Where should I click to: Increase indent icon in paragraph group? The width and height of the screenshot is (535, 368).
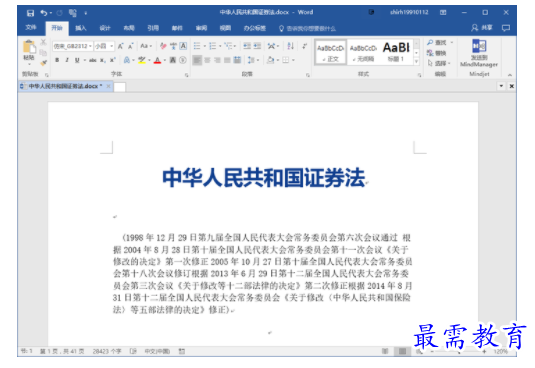257,46
